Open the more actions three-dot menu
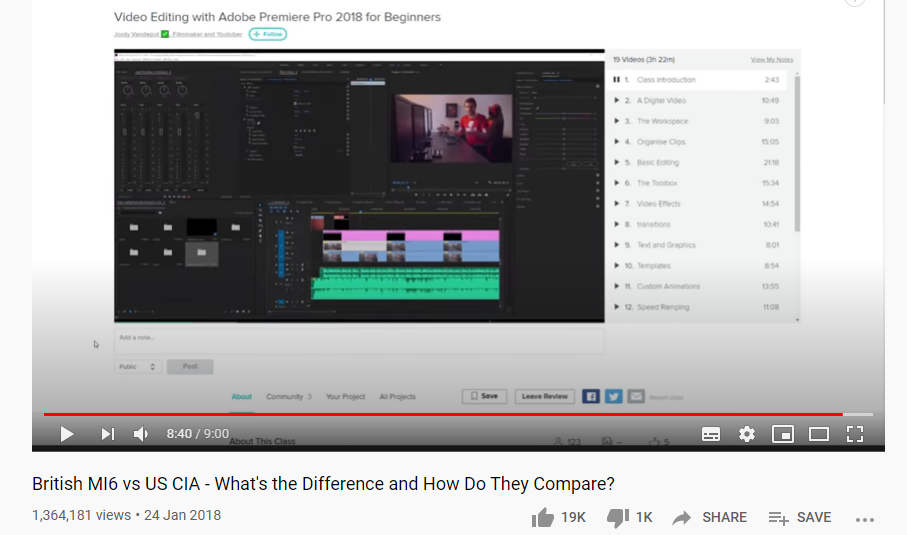 865,519
